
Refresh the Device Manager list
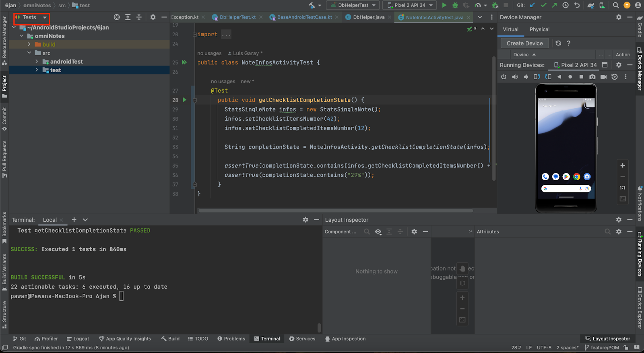558,43
